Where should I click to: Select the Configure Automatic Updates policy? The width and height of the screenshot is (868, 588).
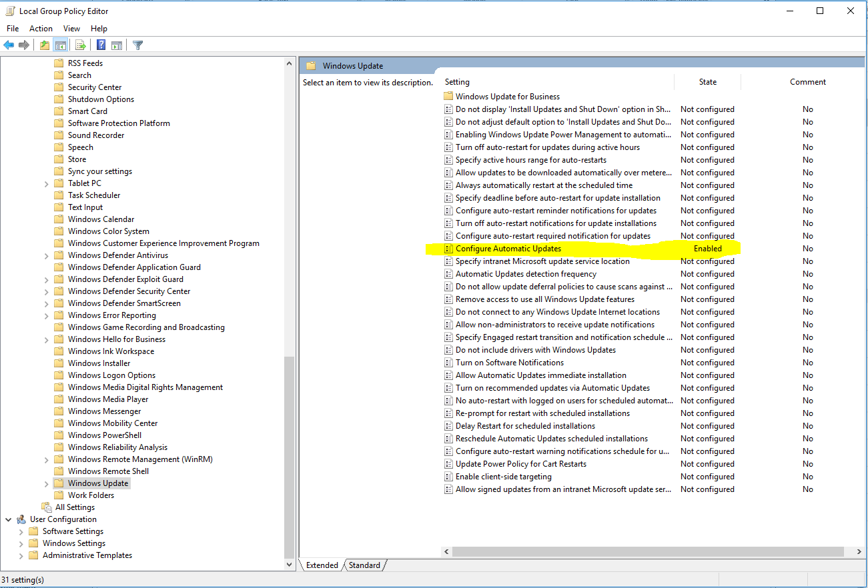point(508,249)
